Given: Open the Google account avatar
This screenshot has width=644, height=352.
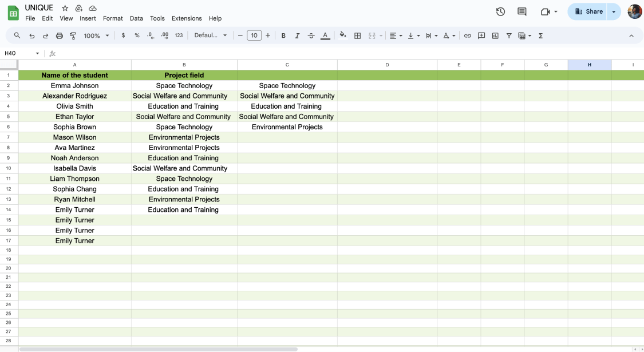Looking at the screenshot, I should (x=634, y=11).
